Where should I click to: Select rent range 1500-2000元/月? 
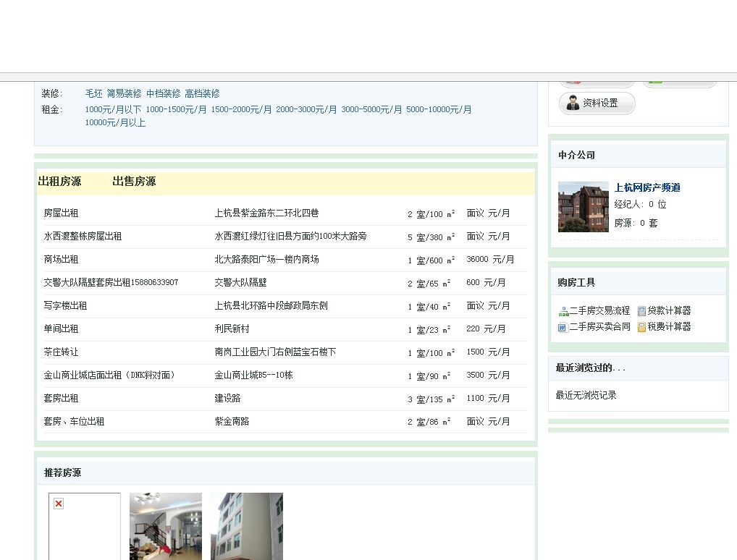[241, 109]
